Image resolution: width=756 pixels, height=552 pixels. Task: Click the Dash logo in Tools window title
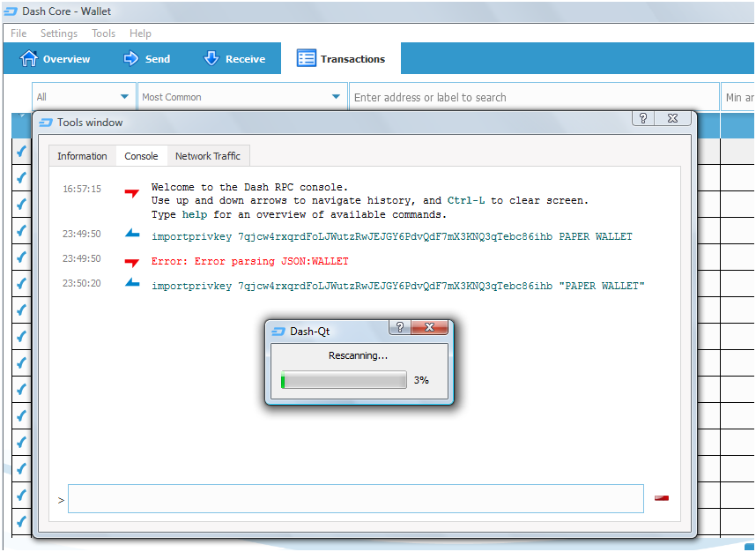[46, 123]
